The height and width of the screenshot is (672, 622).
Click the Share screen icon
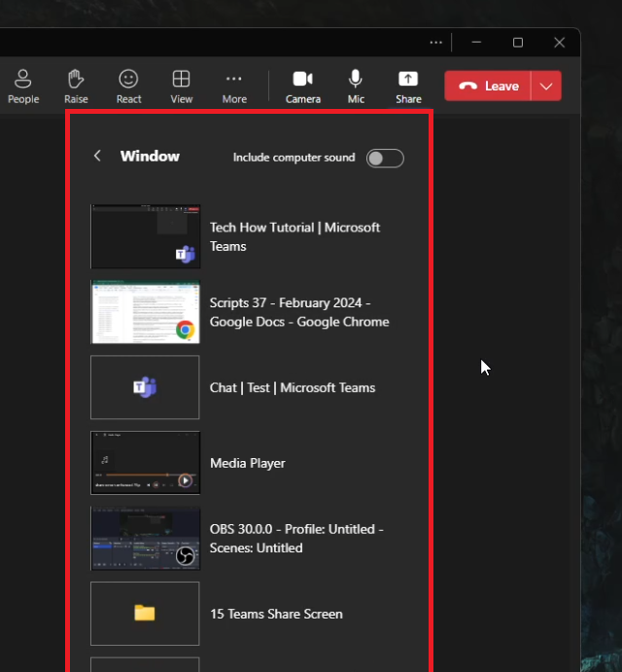pyautogui.click(x=408, y=86)
